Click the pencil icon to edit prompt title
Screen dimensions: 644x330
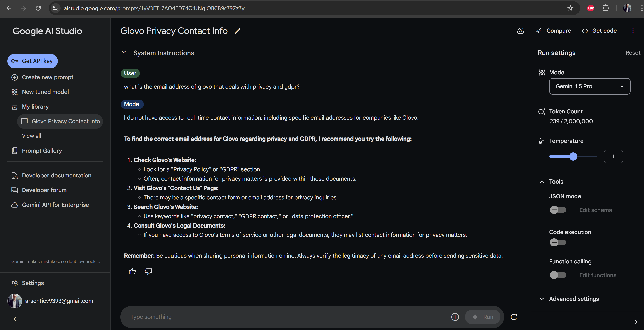[237, 31]
